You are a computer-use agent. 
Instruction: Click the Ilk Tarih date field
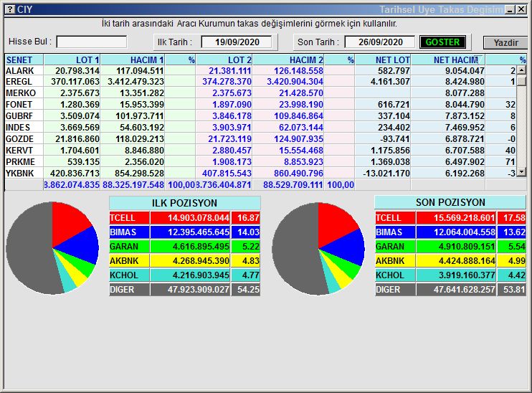(237, 42)
